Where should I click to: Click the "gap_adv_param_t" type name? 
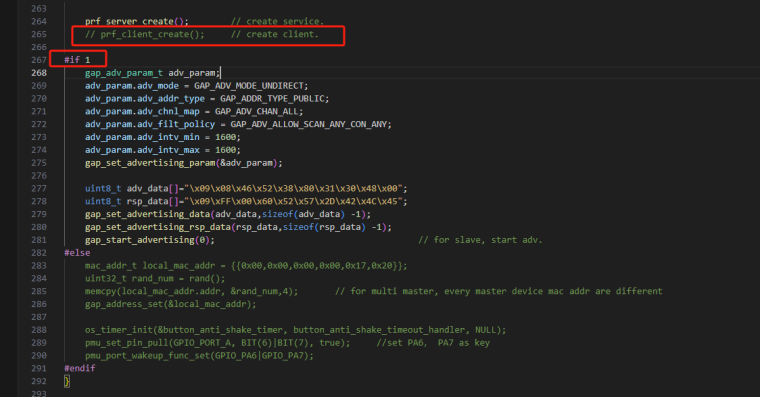[x=124, y=73]
